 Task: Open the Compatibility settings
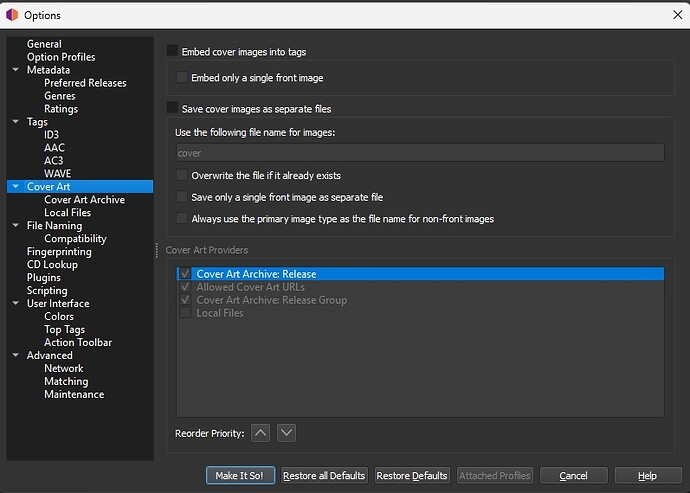pos(75,239)
